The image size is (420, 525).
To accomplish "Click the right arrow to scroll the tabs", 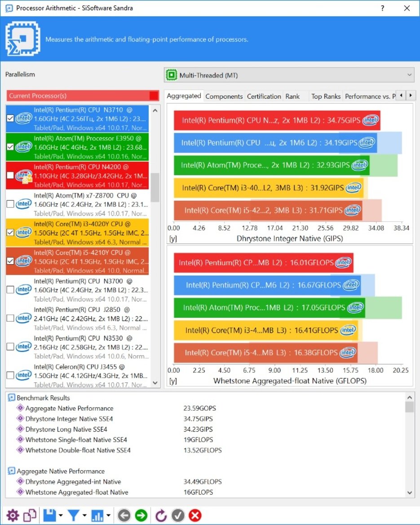I will tap(411, 95).
